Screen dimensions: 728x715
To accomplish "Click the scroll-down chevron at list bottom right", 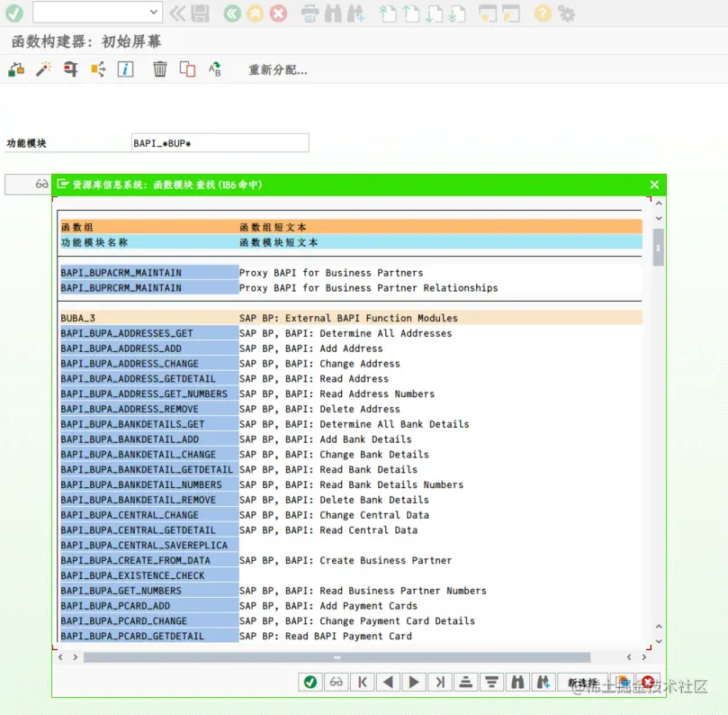I will [659, 641].
